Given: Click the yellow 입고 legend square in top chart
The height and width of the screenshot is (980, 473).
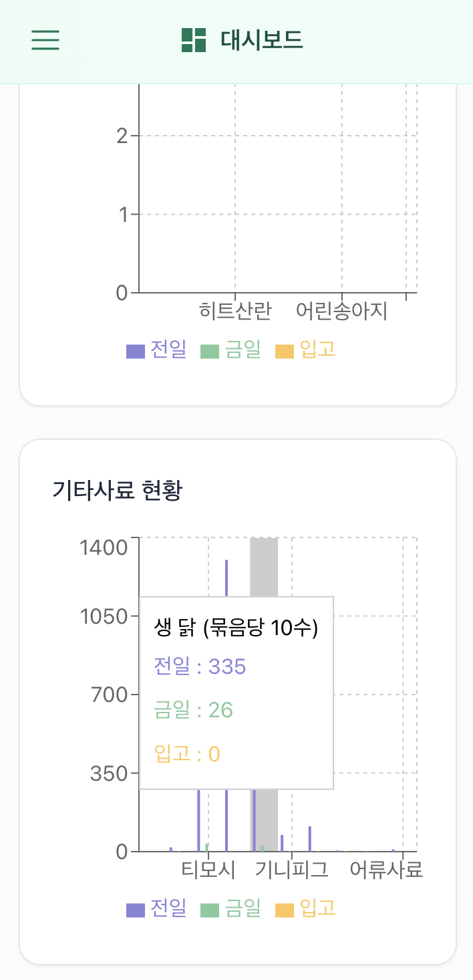Looking at the screenshot, I should coord(283,349).
